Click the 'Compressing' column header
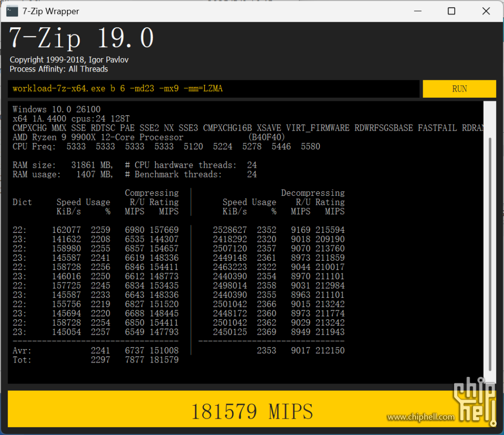The height and width of the screenshot is (435, 504). pyautogui.click(x=152, y=193)
